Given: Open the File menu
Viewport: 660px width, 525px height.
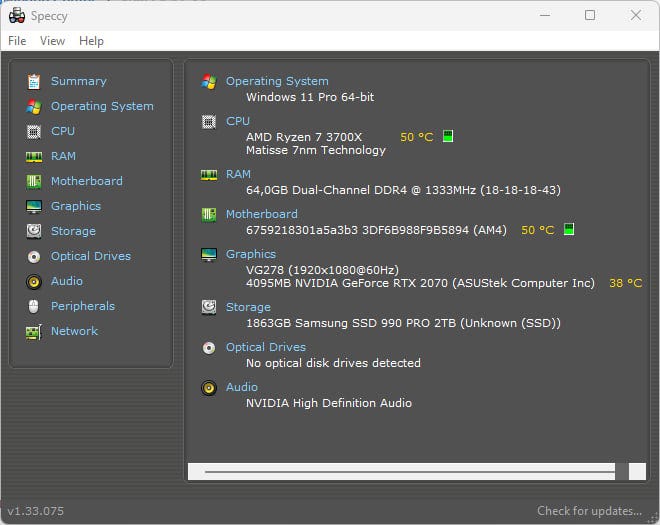Looking at the screenshot, I should tap(17, 41).
